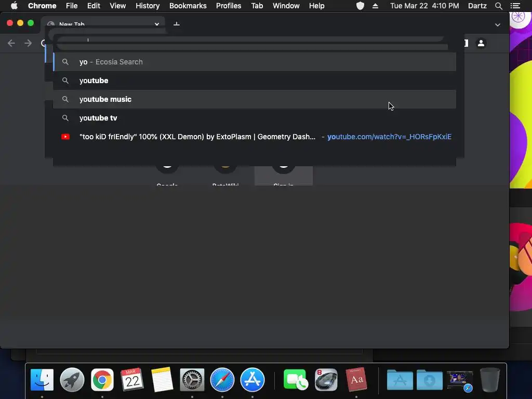Viewport: 532px width, 399px height.
Task: Select the "youtube tv" suggestion
Action: click(255, 118)
